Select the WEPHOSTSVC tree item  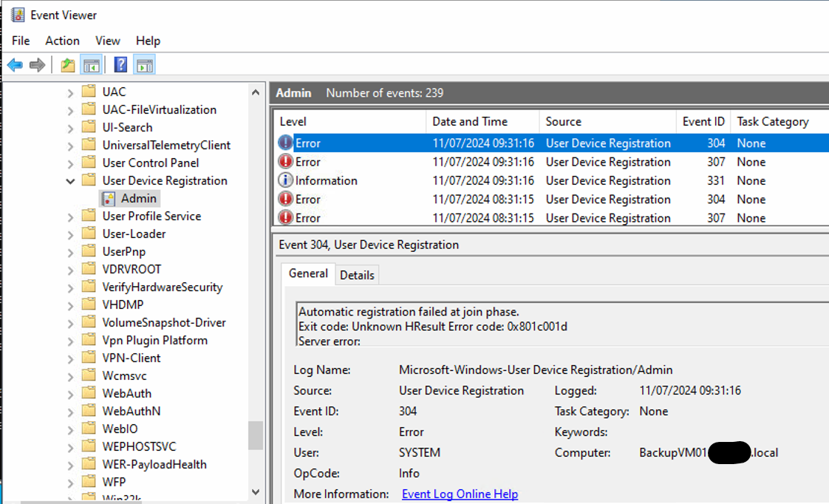click(139, 446)
